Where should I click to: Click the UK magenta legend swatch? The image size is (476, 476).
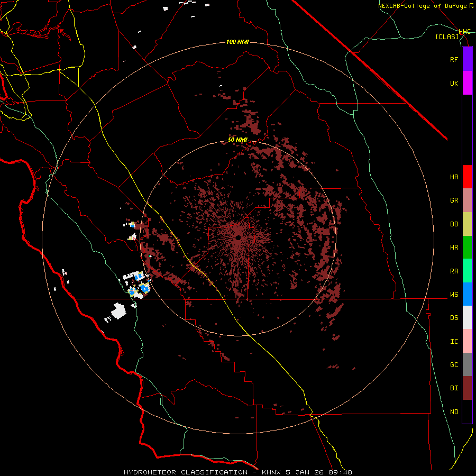pyautogui.click(x=467, y=83)
